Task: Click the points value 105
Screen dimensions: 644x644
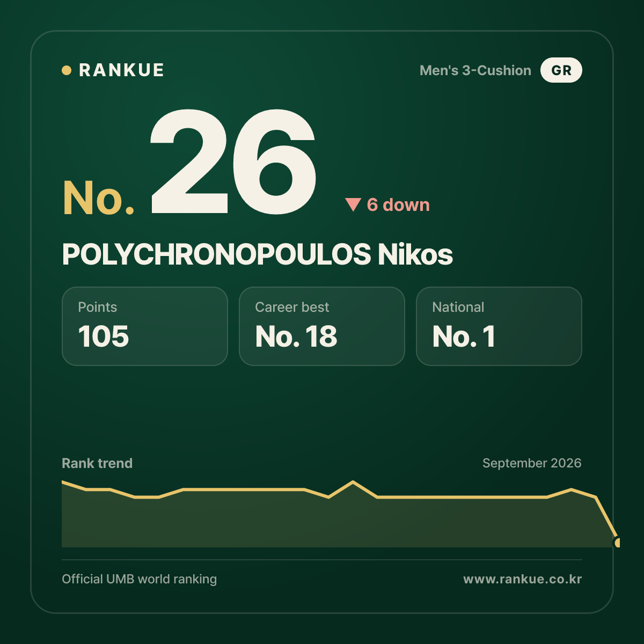Action: click(x=104, y=336)
